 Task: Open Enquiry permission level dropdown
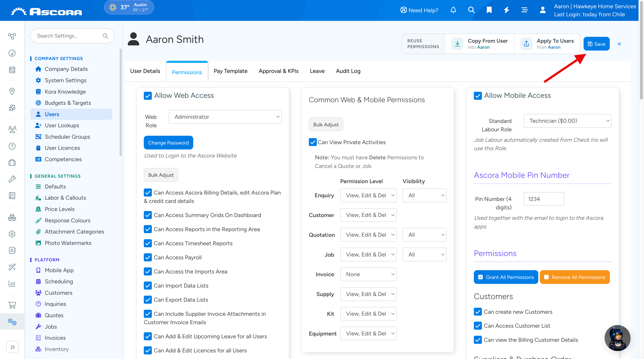pyautogui.click(x=368, y=195)
